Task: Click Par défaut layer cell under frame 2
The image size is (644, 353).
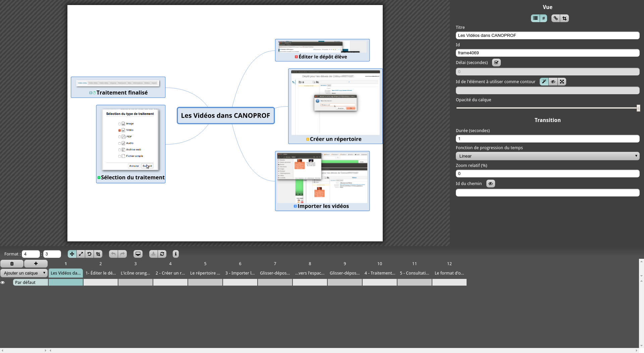Action: 101,282
